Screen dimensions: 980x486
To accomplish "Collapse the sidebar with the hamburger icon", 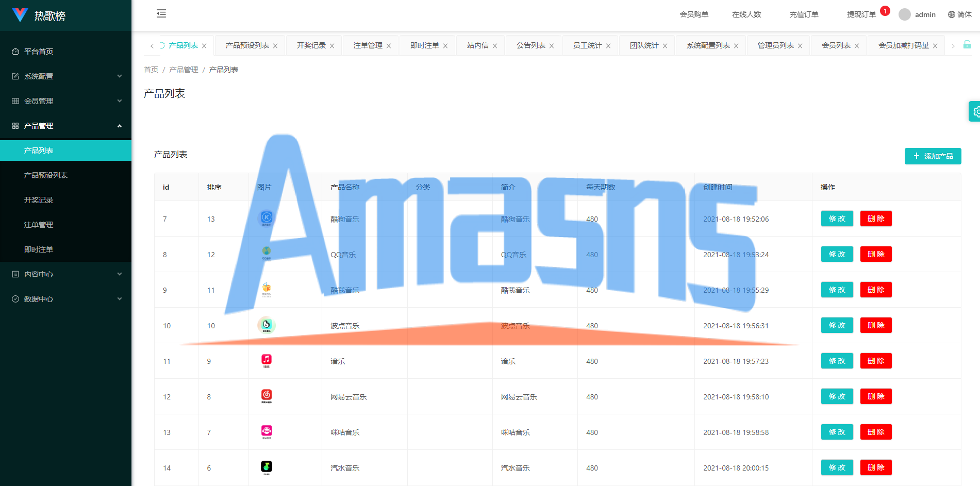I will pyautogui.click(x=161, y=14).
